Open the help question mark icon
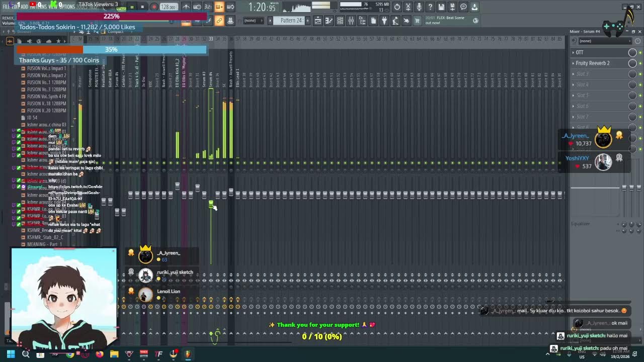 pos(430,7)
